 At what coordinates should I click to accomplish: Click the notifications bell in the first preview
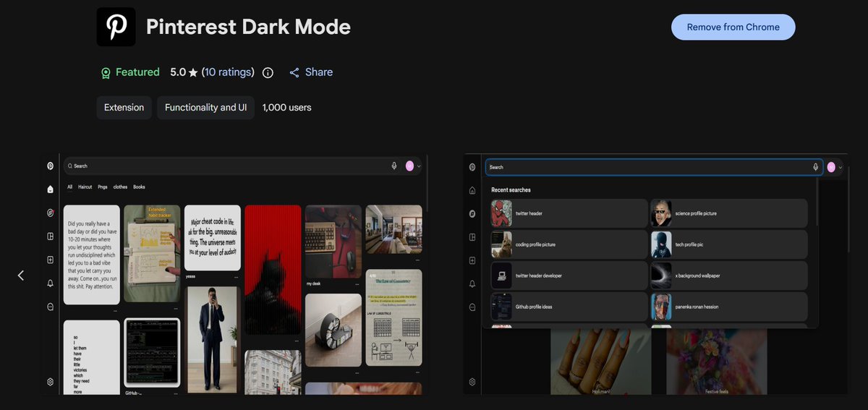click(50, 283)
